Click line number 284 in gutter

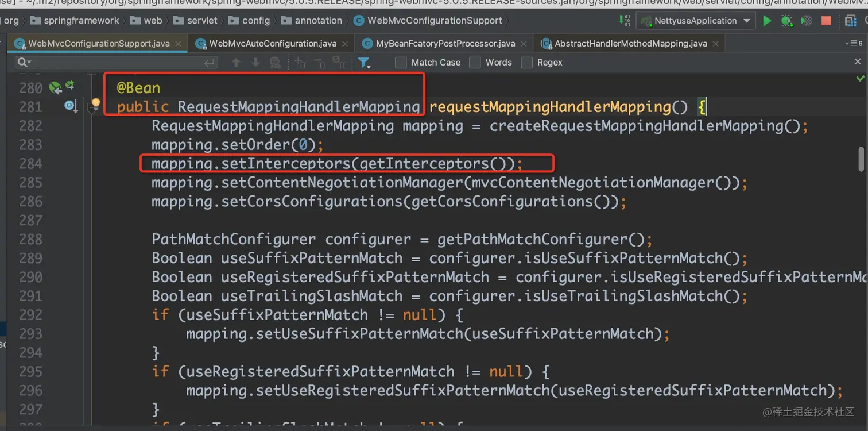point(30,164)
